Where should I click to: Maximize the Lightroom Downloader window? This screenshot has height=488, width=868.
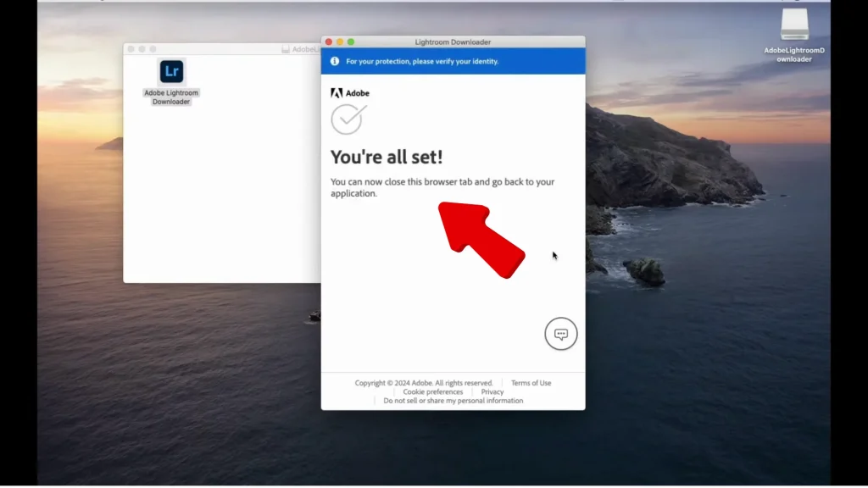tap(351, 42)
